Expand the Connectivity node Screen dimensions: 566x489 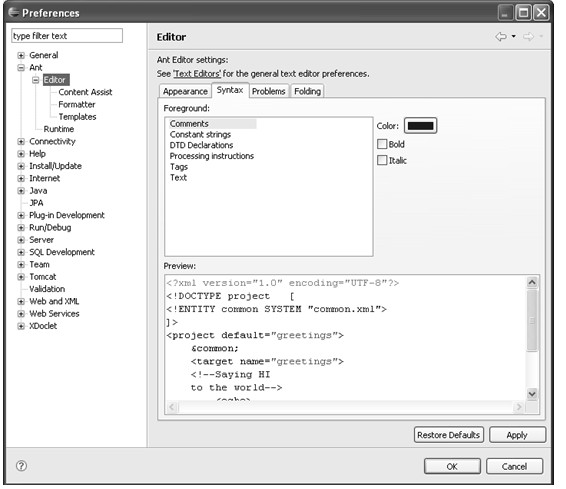click(21, 141)
